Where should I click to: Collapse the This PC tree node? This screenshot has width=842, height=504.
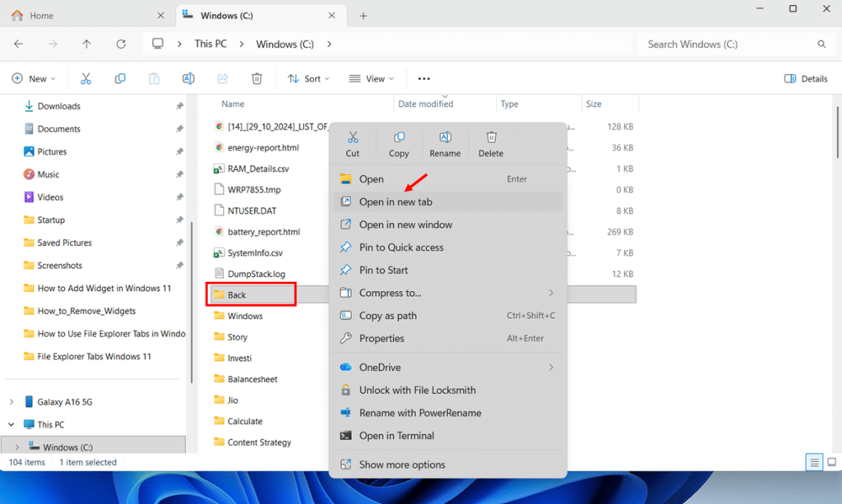12,424
